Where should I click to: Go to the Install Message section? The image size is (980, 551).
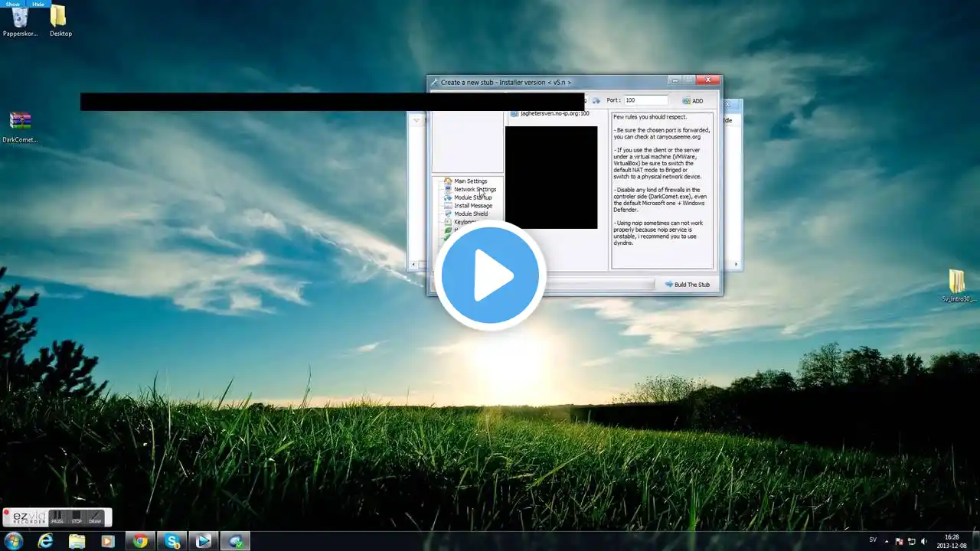(x=472, y=206)
